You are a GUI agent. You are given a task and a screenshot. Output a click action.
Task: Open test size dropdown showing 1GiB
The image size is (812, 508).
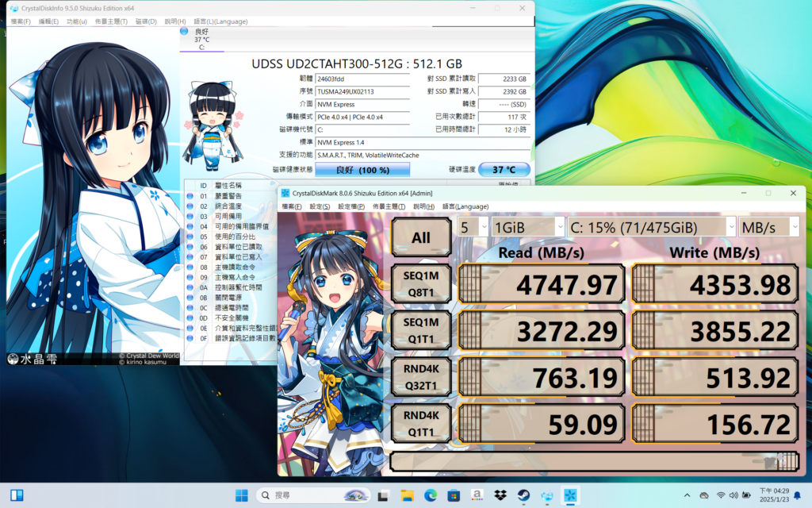tap(527, 227)
